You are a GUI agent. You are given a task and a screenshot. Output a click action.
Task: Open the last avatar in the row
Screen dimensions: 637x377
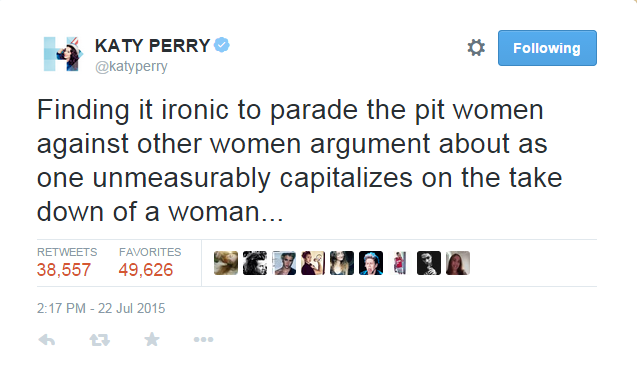point(458,263)
